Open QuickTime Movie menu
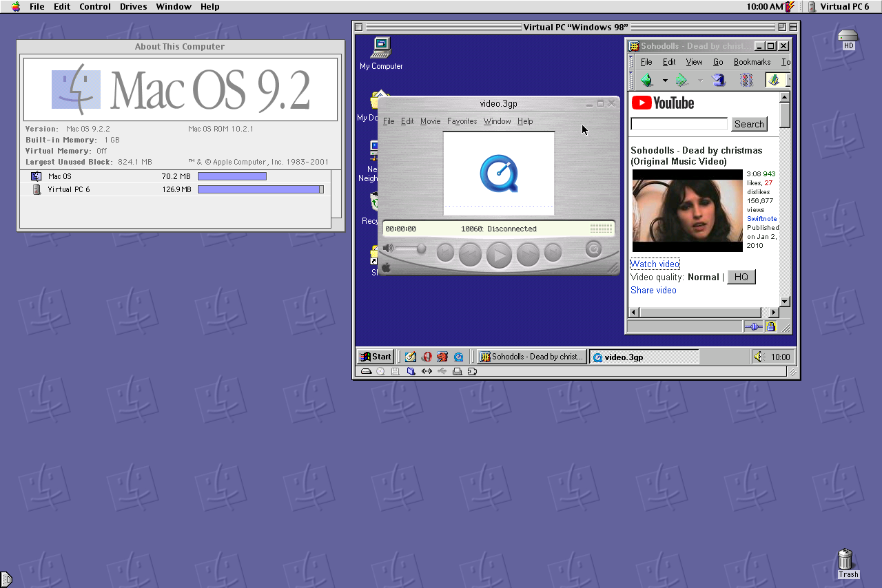 point(430,121)
